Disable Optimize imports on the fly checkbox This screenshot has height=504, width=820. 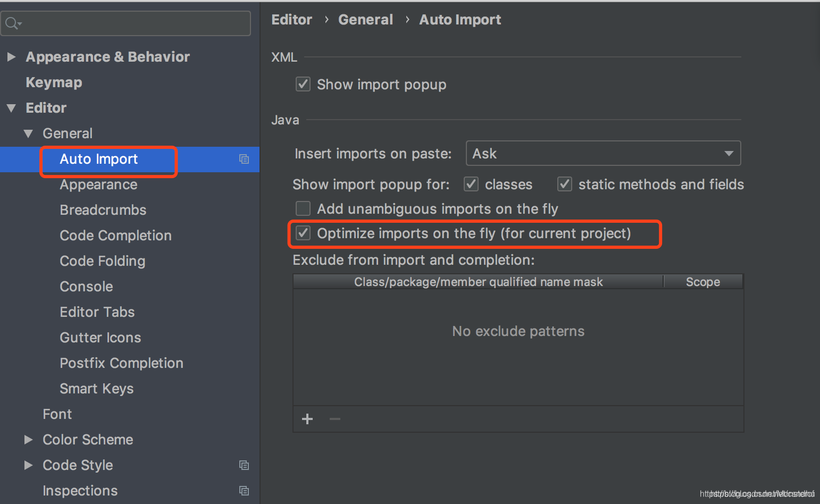pyautogui.click(x=303, y=233)
